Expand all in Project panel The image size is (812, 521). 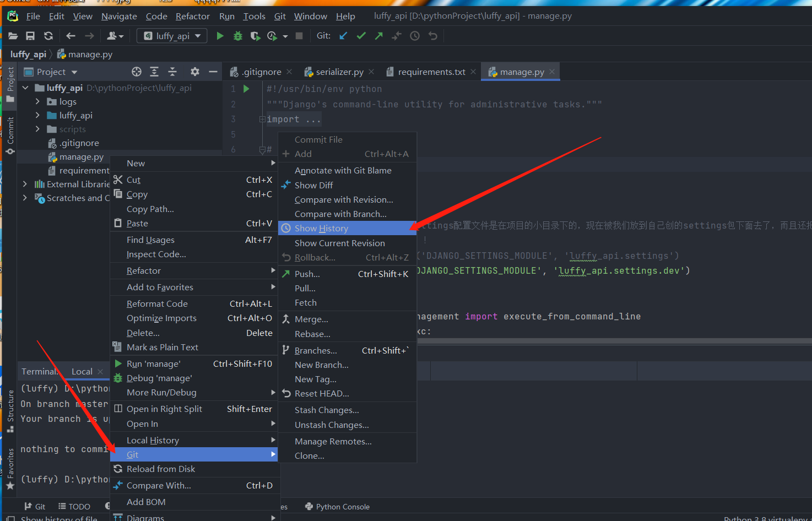pos(154,72)
